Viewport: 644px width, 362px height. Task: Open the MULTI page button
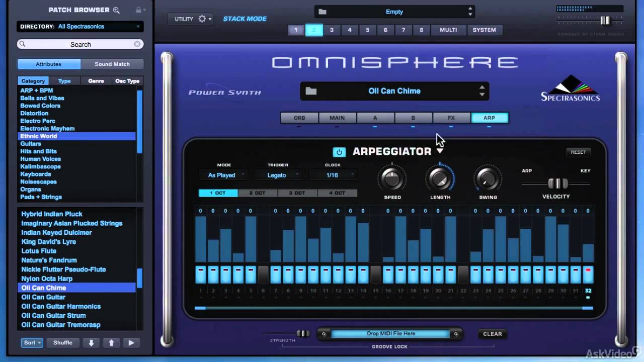pos(448,30)
